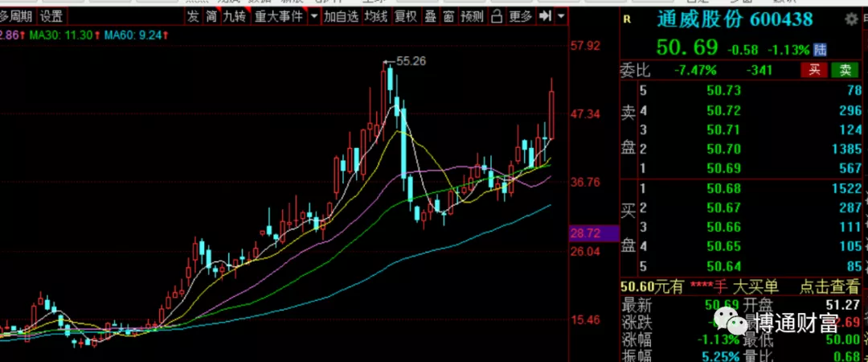Select buy level 4 price 50.65

(x=723, y=247)
